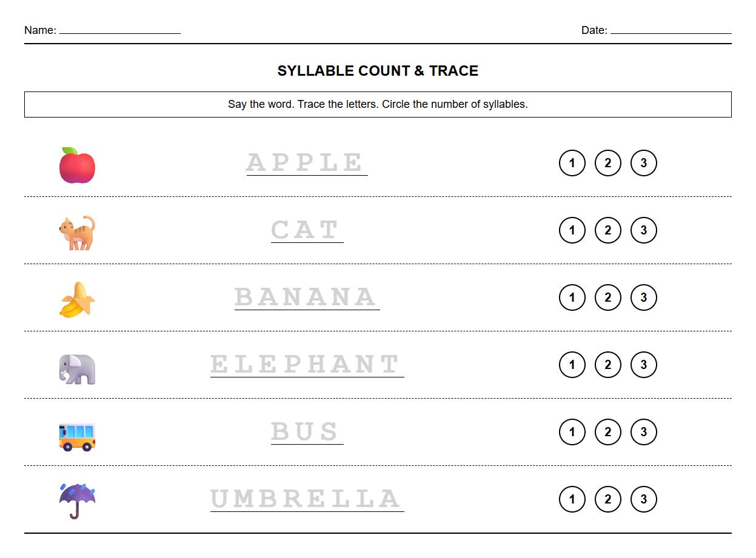Select number 1 in the APPLE row
The image size is (756, 558).
[572, 163]
